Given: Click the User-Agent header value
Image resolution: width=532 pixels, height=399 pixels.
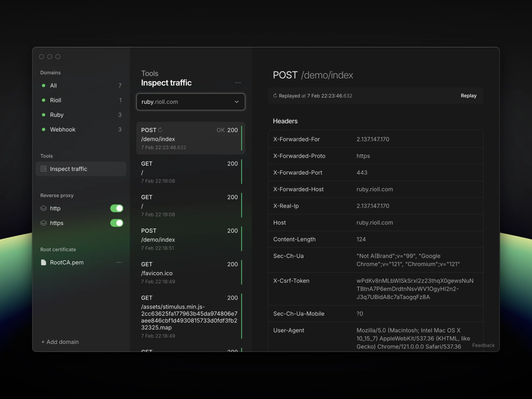Looking at the screenshot, I should 413,338.
